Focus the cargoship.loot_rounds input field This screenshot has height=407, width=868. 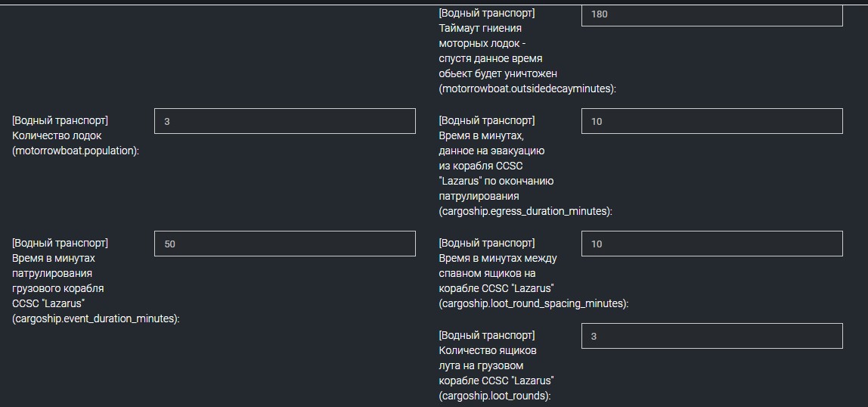pyautogui.click(x=711, y=336)
